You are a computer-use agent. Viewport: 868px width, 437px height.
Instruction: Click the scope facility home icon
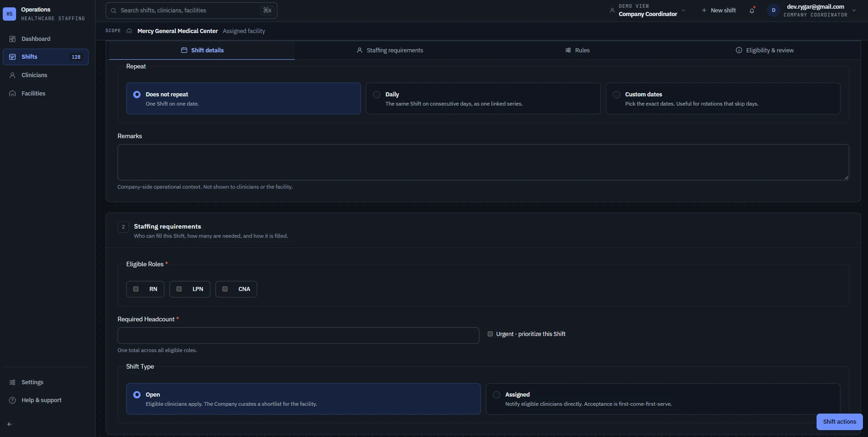click(x=129, y=31)
